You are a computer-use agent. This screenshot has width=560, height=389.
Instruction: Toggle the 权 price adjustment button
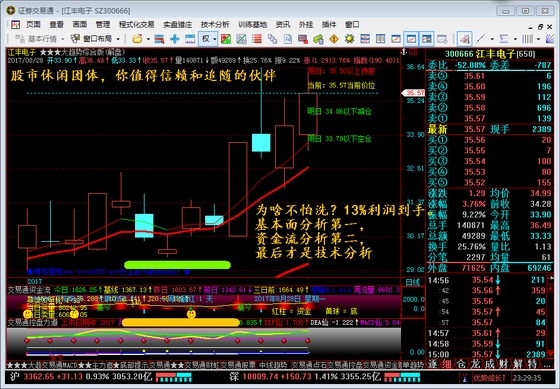click(206, 39)
